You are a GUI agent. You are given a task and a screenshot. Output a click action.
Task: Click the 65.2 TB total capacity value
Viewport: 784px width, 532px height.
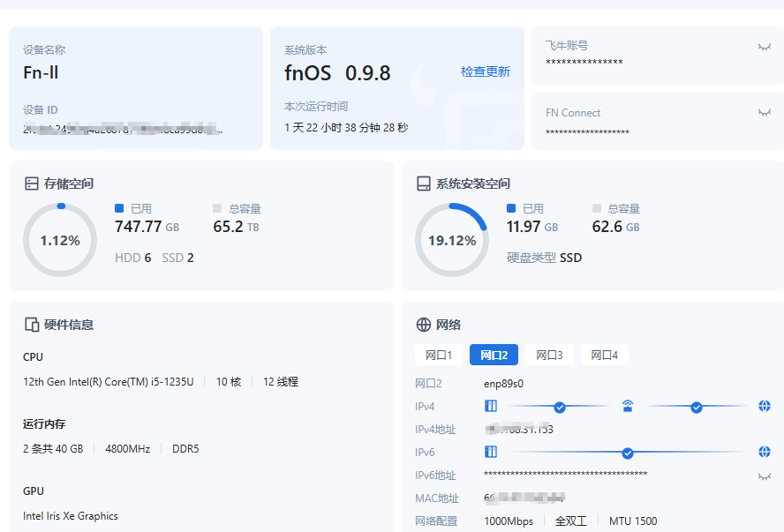pyautogui.click(x=236, y=227)
